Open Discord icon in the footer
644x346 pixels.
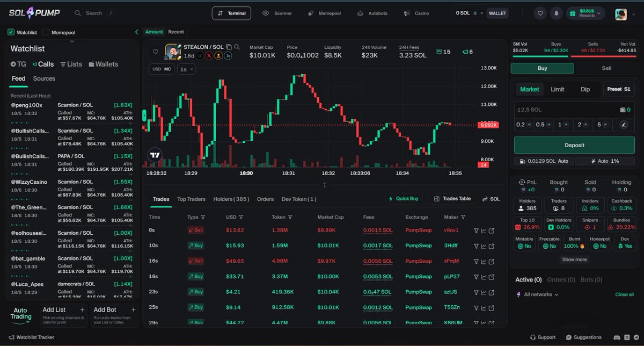coord(616,337)
